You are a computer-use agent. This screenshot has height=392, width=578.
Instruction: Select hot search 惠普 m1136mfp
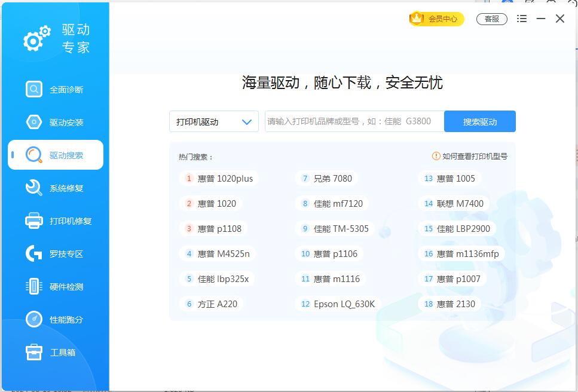coord(462,254)
